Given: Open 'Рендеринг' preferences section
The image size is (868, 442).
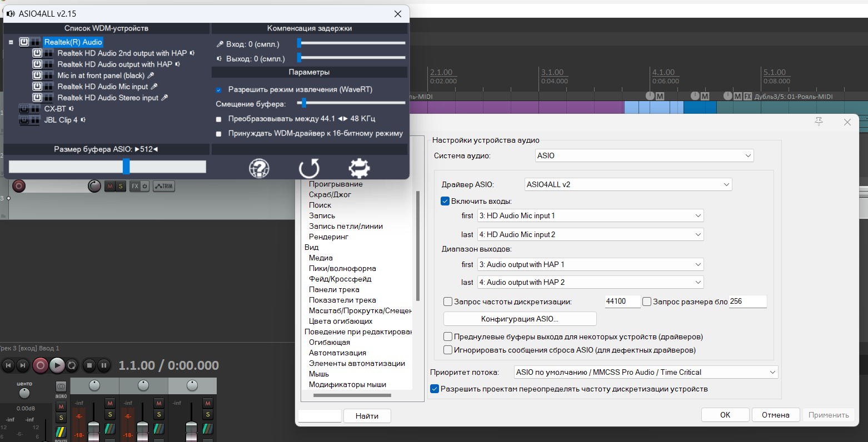Looking at the screenshot, I should (x=329, y=237).
